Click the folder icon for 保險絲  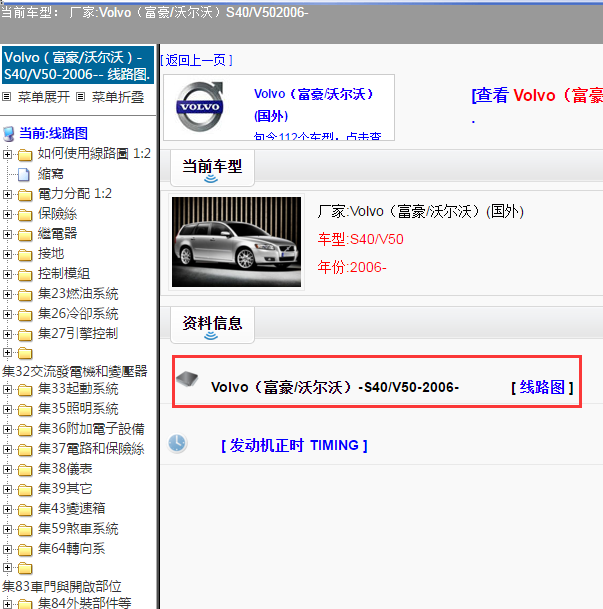[x=25, y=215]
